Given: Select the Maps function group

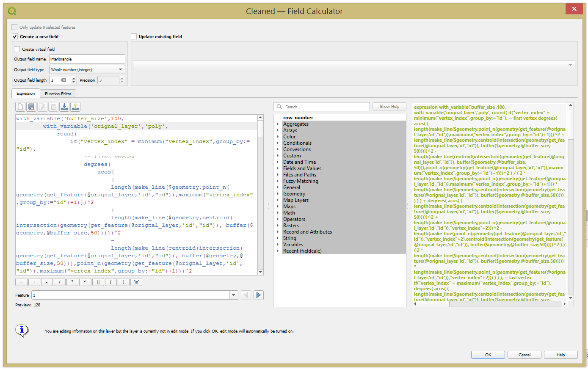Looking at the screenshot, I should pos(289,207).
